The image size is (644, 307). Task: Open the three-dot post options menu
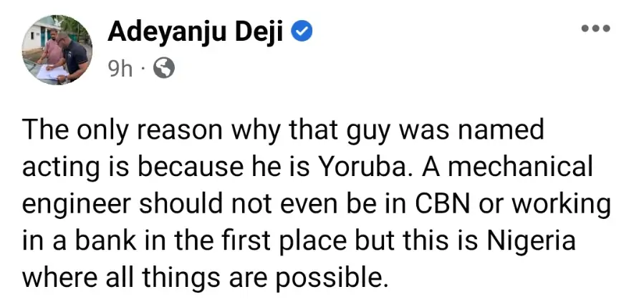coord(595,29)
